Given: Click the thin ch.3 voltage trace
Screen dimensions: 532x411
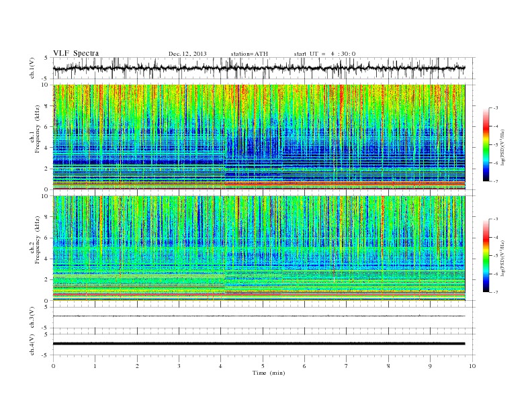Looking at the screenshot, I should pyautogui.click(x=259, y=316).
